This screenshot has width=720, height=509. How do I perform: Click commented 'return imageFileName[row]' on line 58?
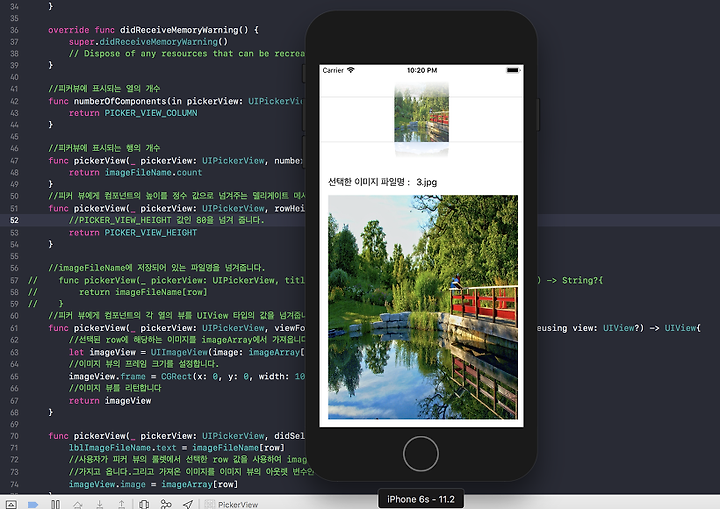[x=143, y=292]
